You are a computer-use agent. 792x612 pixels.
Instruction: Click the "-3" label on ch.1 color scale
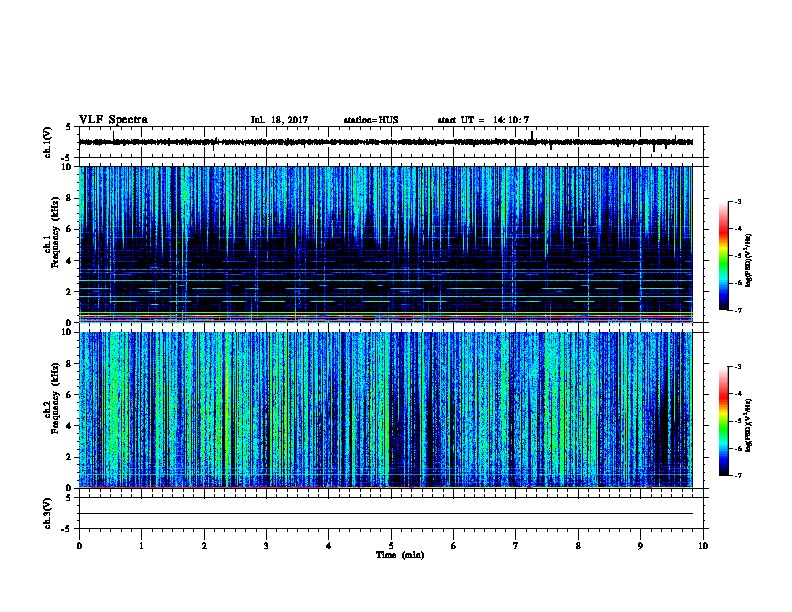pyautogui.click(x=737, y=201)
